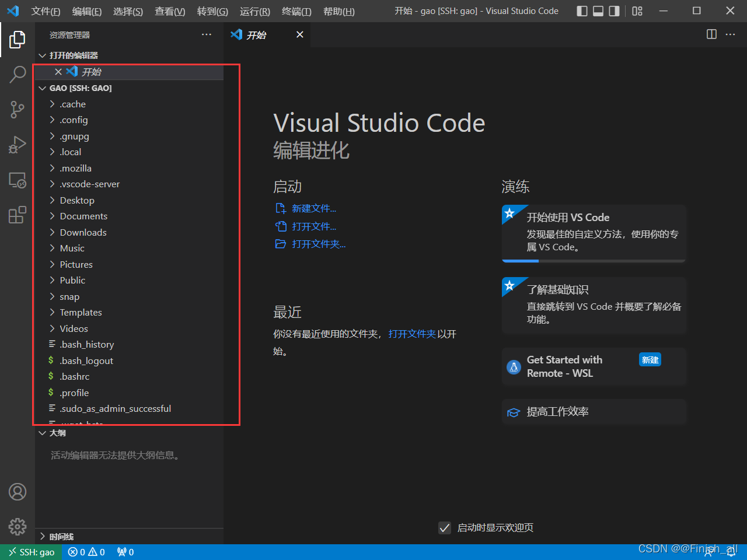Click the forwarded ports status item
Screen dimensions: 747x560
tap(125, 552)
